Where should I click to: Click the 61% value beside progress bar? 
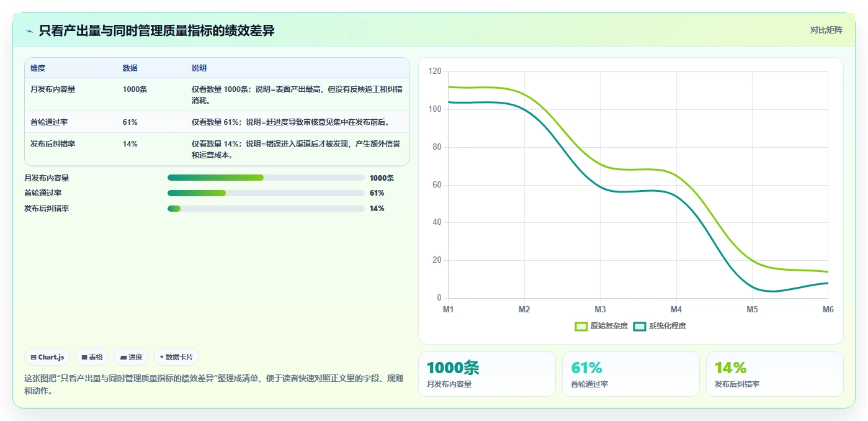[x=377, y=193]
